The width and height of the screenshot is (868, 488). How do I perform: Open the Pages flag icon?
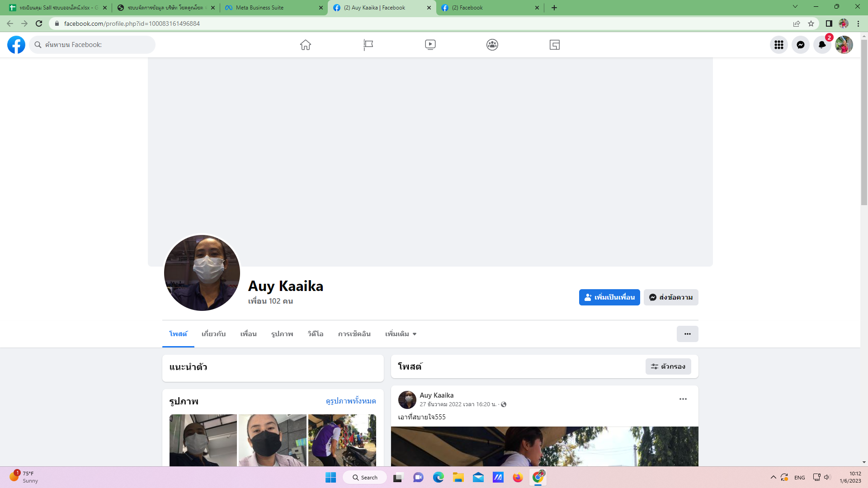pyautogui.click(x=368, y=45)
